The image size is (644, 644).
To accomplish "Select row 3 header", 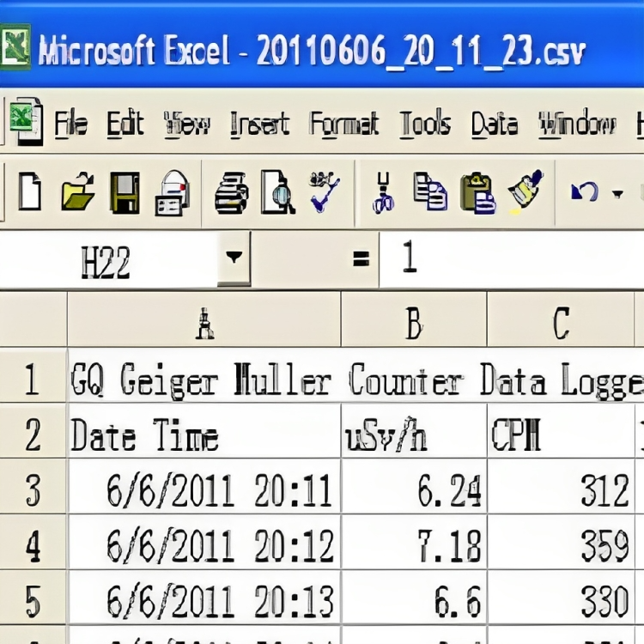I will [x=33, y=487].
